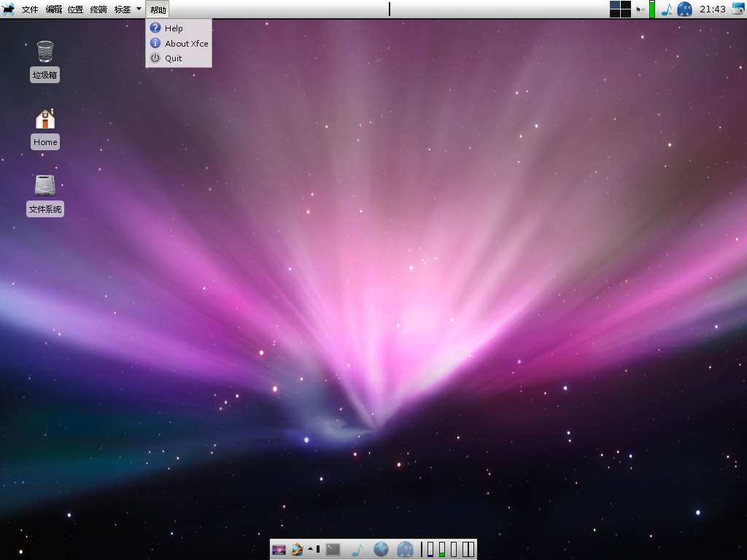Open the terminal launcher in the dock
747x560 pixels.
[x=333, y=550]
